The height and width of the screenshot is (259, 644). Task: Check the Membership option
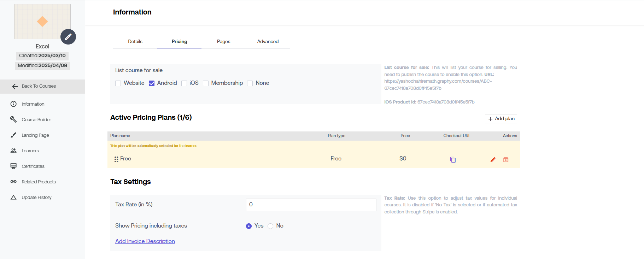coord(206,83)
